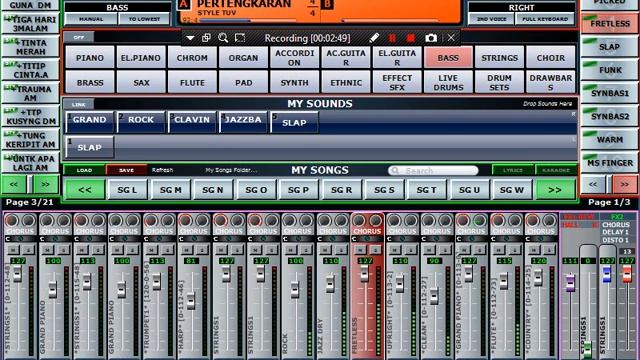Mute the TRUMPET1 mixer channel
The width and height of the screenshot is (640, 360).
coord(152,249)
